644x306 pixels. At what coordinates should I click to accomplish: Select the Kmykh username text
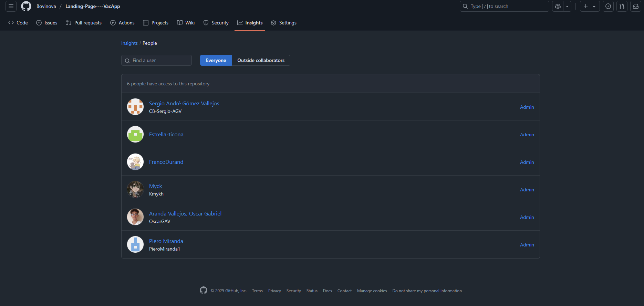click(156, 194)
